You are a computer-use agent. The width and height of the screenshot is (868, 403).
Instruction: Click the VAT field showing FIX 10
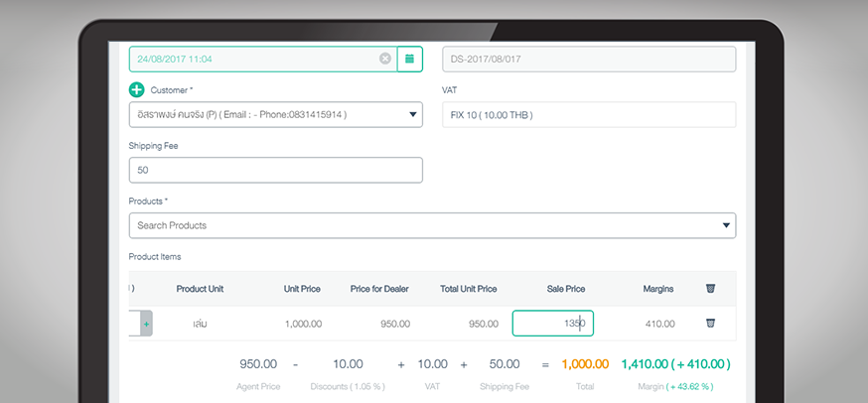(x=588, y=115)
